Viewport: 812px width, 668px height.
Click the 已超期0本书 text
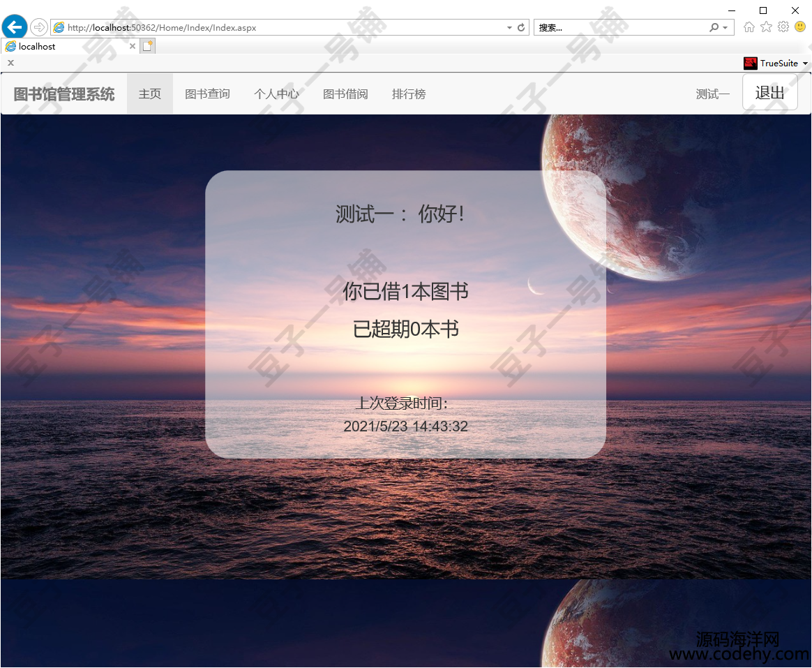click(x=406, y=329)
